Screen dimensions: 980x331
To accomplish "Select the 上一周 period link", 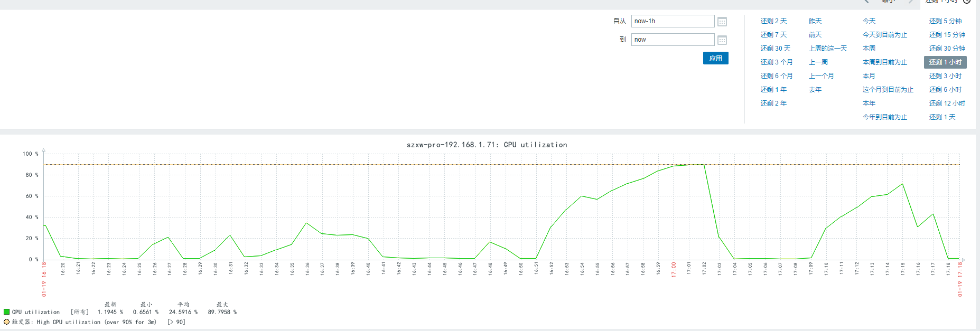I will click(x=818, y=62).
